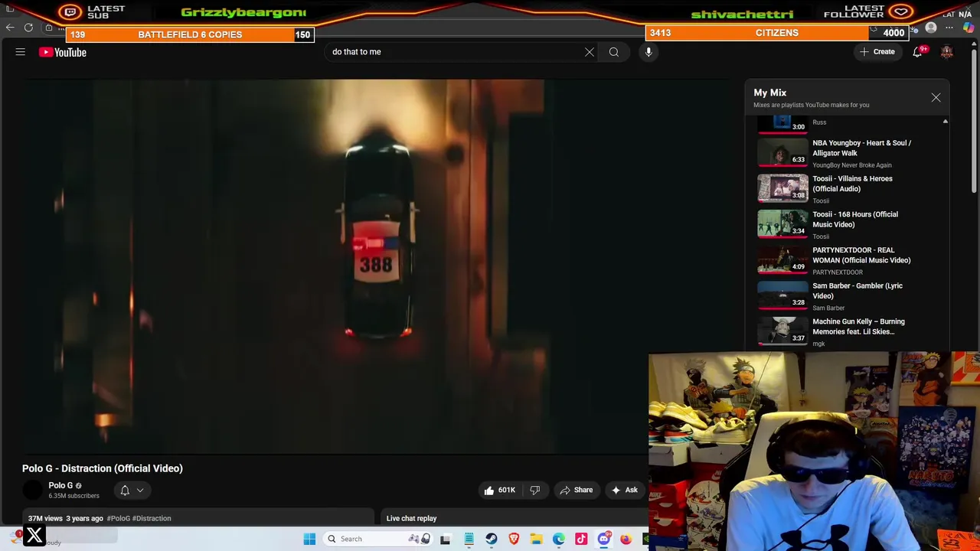Open the #Distraction hashtag link
The width and height of the screenshot is (980, 551).
152,518
